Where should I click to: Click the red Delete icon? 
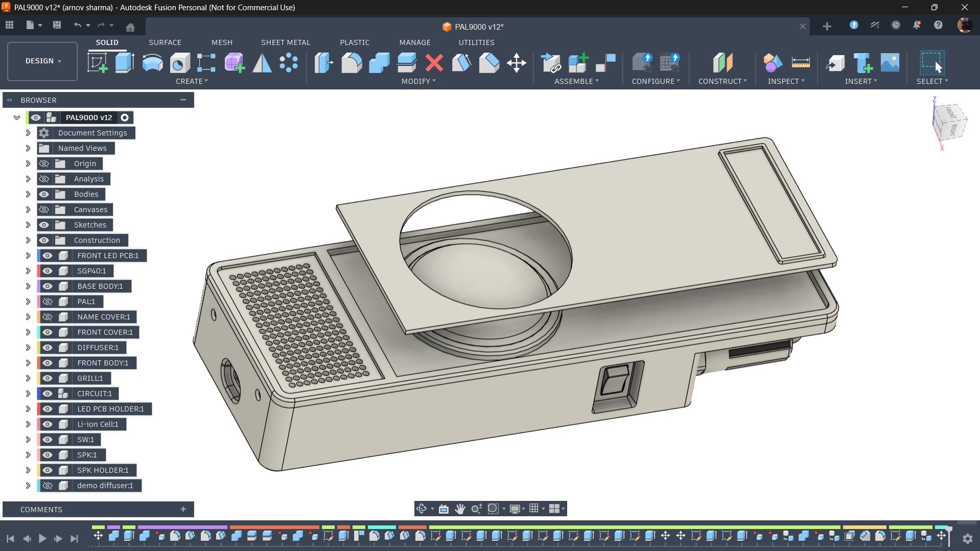coord(434,63)
